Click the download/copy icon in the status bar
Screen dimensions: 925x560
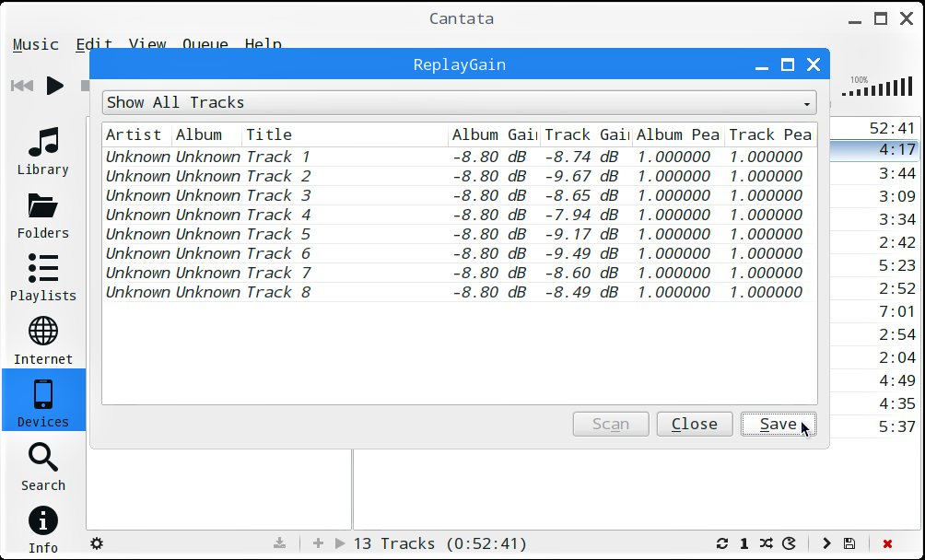tap(280, 543)
